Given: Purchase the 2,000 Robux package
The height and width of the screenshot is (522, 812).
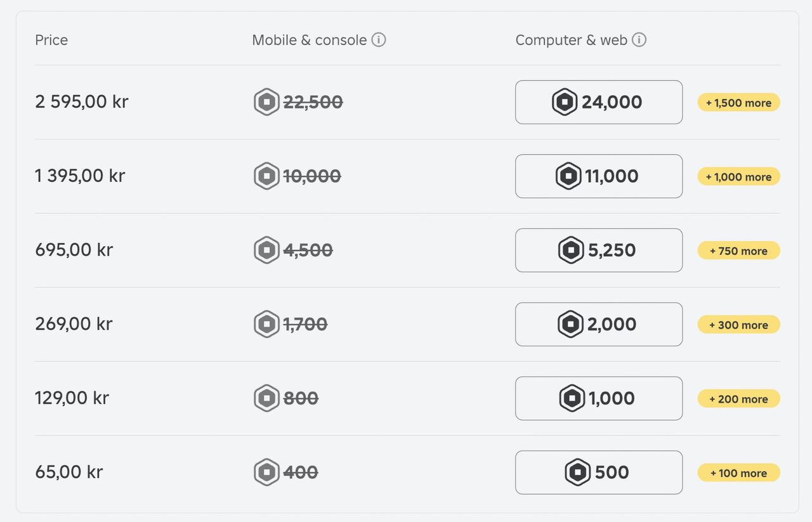Looking at the screenshot, I should click(598, 324).
